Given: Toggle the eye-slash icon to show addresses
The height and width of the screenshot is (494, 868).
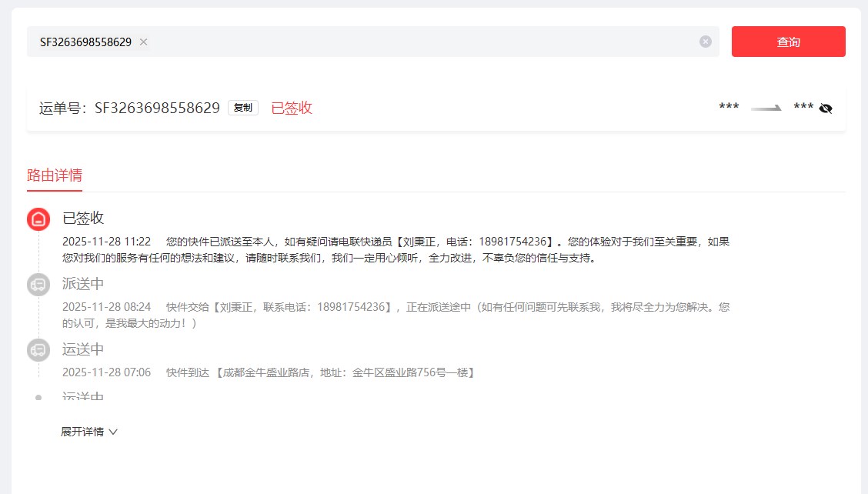Looking at the screenshot, I should [x=826, y=108].
